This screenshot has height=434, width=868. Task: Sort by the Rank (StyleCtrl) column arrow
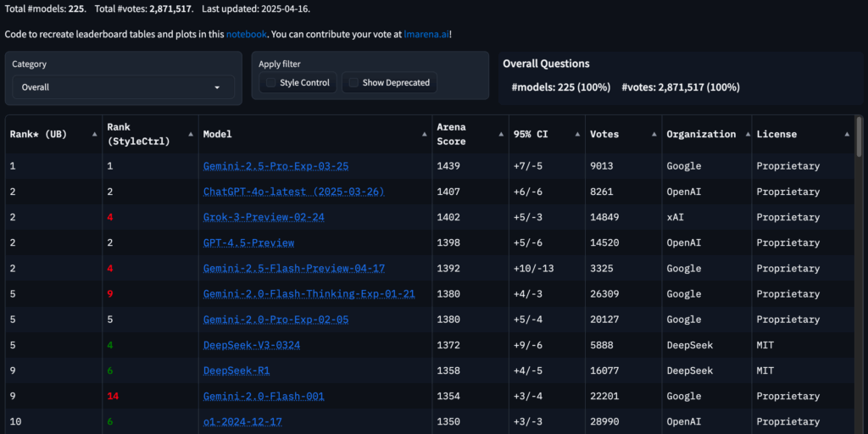(191, 135)
